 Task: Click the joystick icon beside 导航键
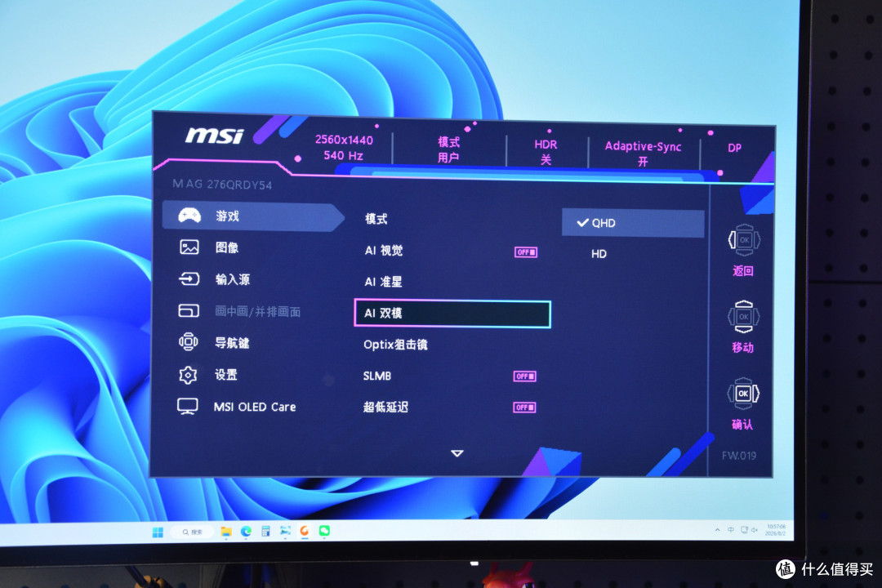(x=188, y=341)
